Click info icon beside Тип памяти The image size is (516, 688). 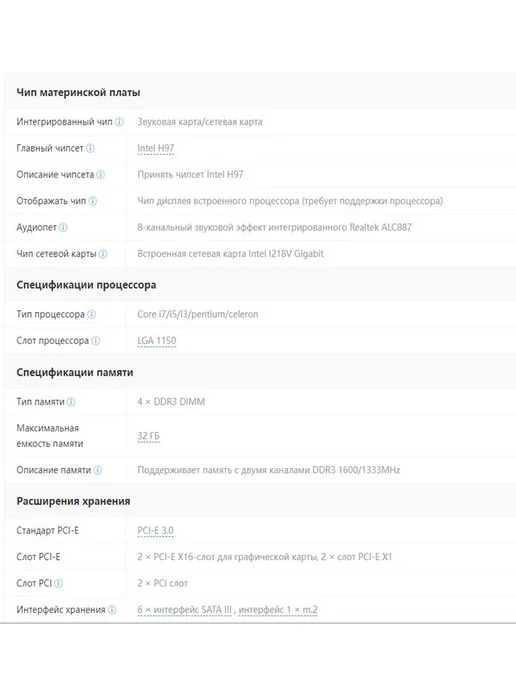(x=71, y=401)
